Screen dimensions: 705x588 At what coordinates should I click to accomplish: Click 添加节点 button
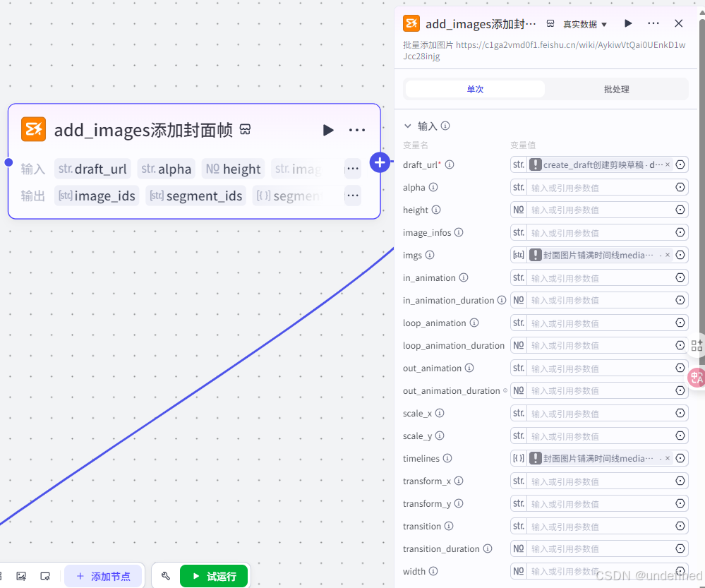coord(103,576)
